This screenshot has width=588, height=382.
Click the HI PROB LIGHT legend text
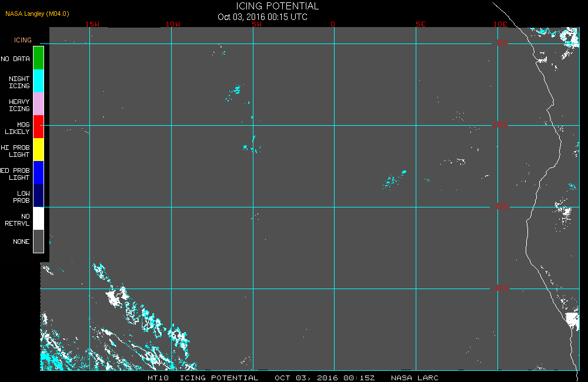(x=15, y=151)
